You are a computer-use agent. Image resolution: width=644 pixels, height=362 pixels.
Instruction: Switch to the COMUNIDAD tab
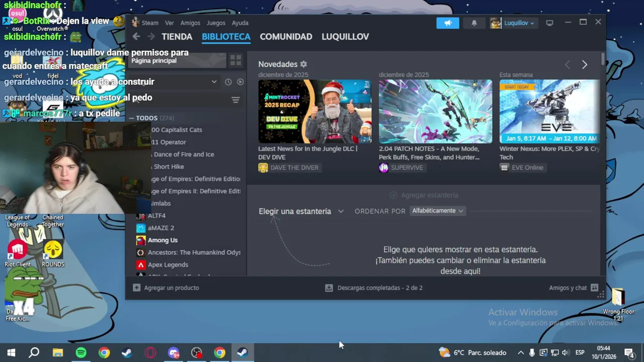286,37
